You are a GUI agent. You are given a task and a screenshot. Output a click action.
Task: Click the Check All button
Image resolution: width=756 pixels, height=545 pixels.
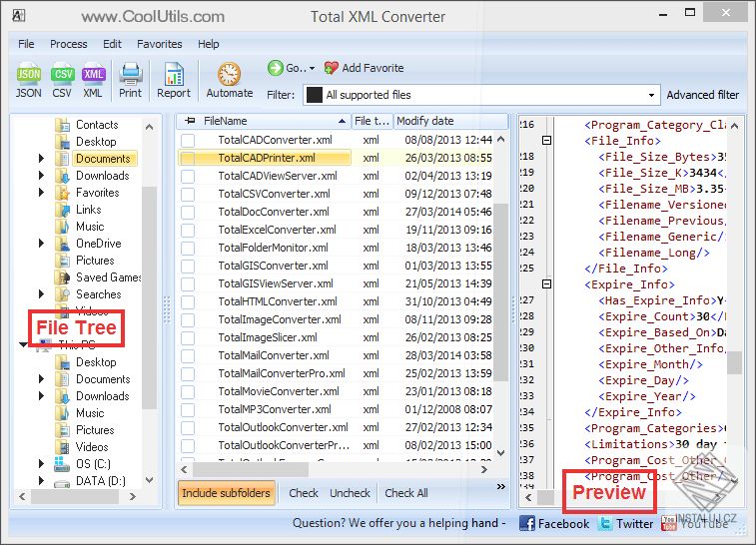click(406, 493)
